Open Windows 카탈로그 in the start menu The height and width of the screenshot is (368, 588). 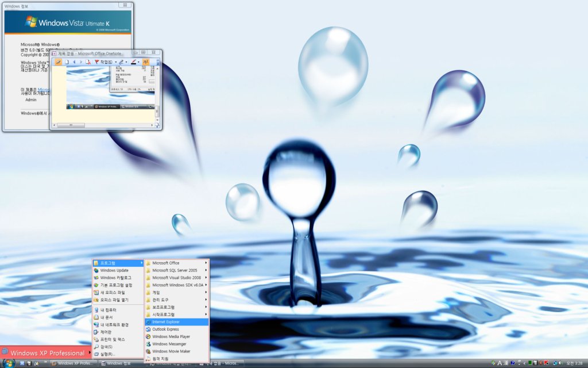[x=118, y=278]
